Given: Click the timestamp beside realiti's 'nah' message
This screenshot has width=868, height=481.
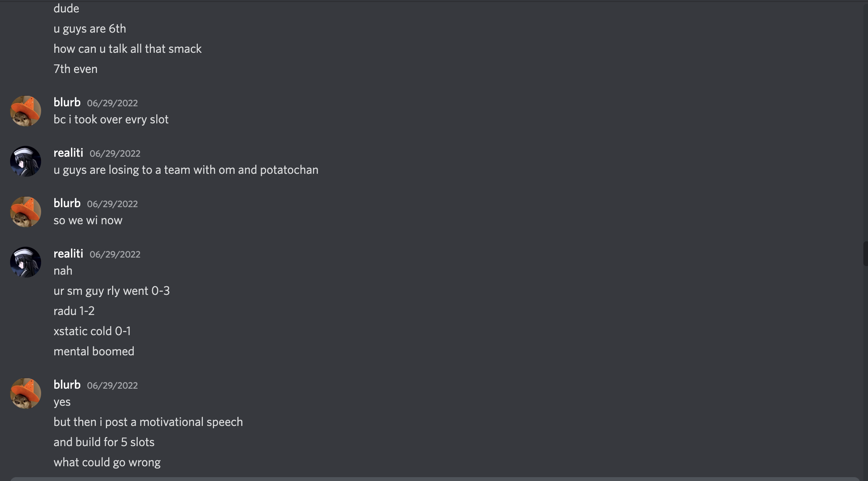Looking at the screenshot, I should [115, 254].
